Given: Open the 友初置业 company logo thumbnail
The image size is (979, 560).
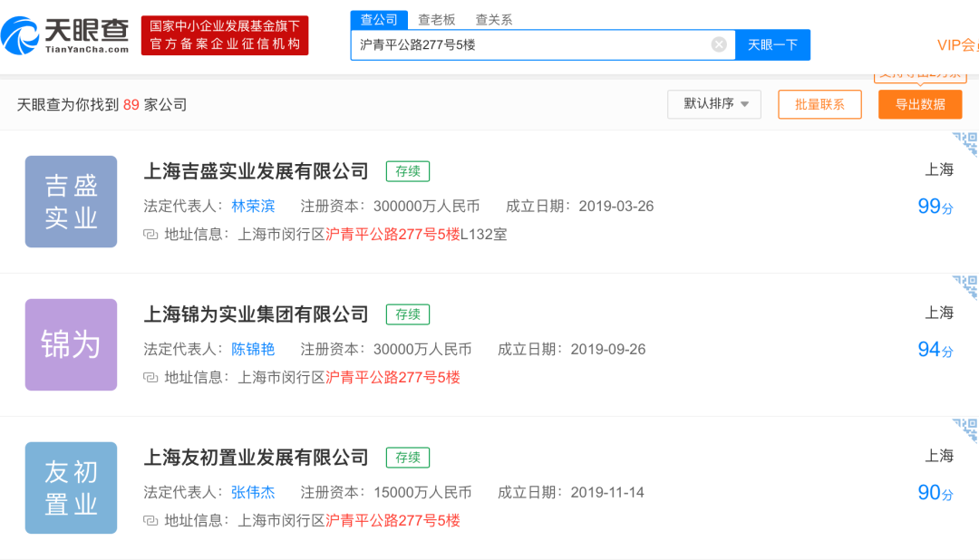Looking at the screenshot, I should pos(72,488).
